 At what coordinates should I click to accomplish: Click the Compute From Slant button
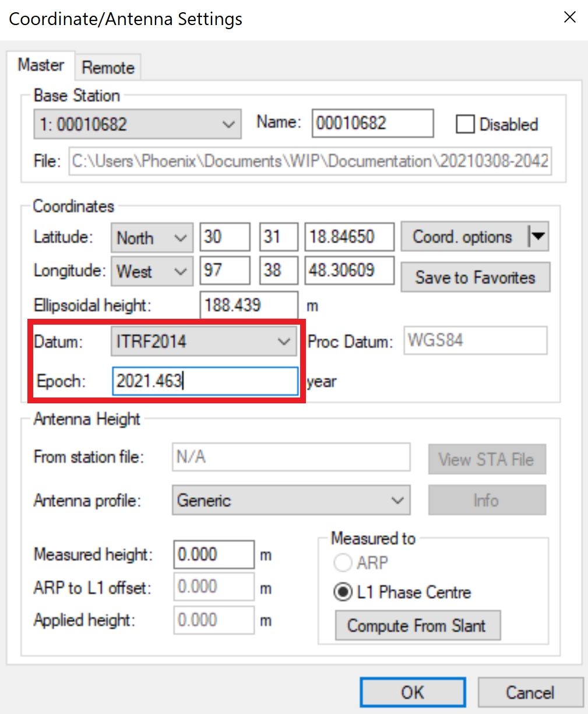point(417,625)
